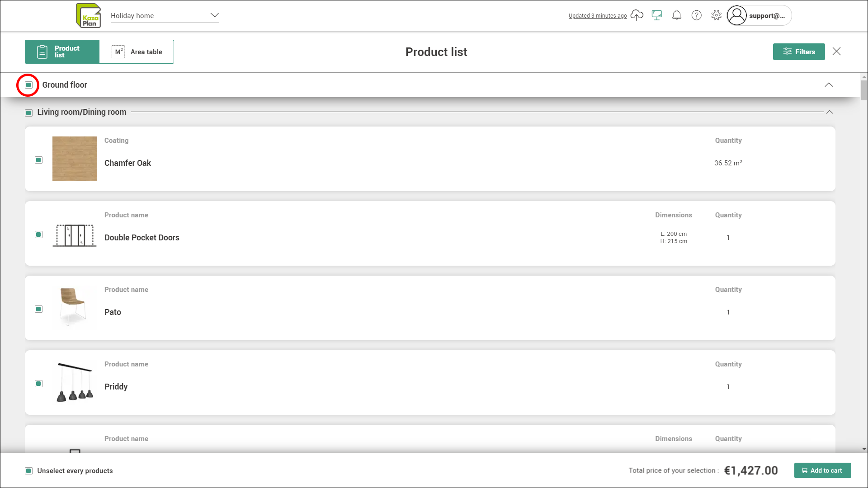Click the Unselect every products label
This screenshot has width=868, height=488.
(x=75, y=471)
